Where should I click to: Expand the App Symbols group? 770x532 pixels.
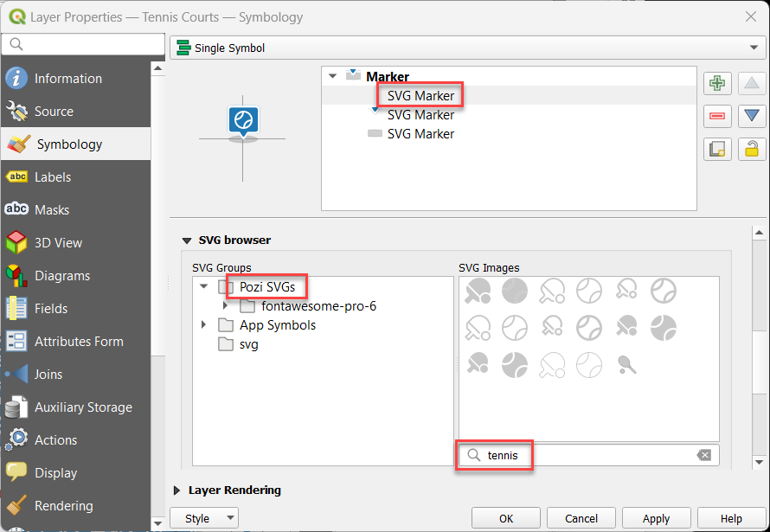tap(204, 325)
